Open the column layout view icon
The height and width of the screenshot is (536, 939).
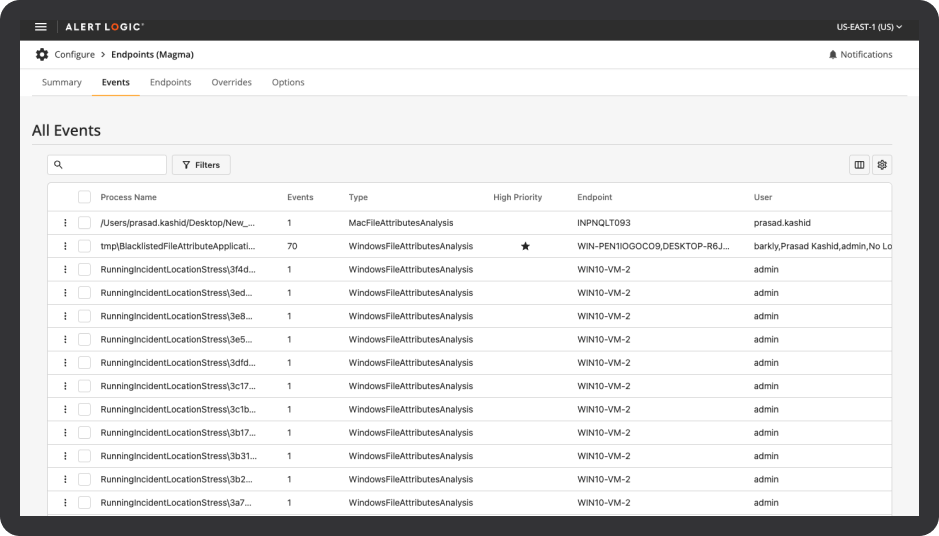[x=859, y=165]
